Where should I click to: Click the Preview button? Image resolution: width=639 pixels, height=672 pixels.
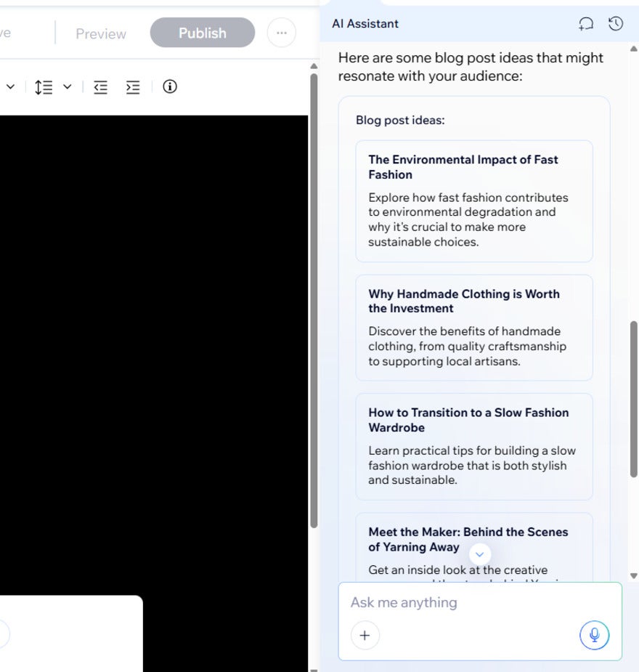[x=101, y=33]
